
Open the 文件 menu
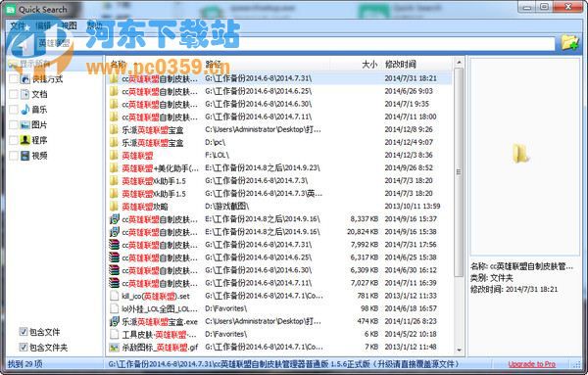tap(18, 25)
